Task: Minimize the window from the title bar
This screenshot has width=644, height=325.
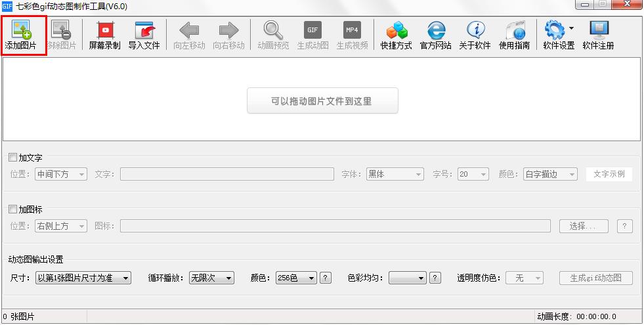Action: (585, 5)
